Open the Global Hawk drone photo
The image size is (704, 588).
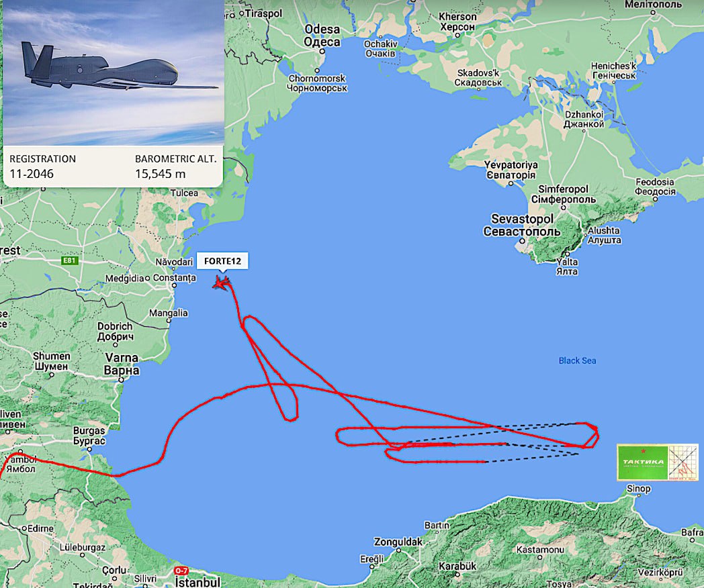[x=113, y=72]
